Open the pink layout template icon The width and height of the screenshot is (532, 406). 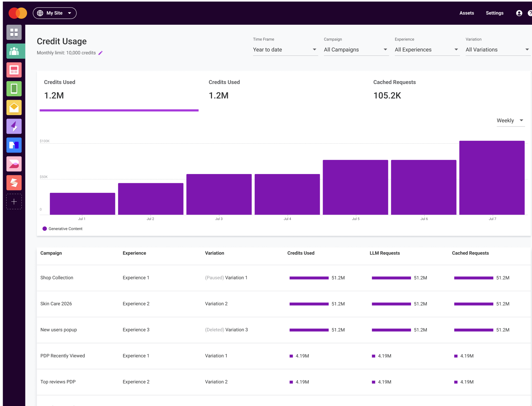pos(14,70)
